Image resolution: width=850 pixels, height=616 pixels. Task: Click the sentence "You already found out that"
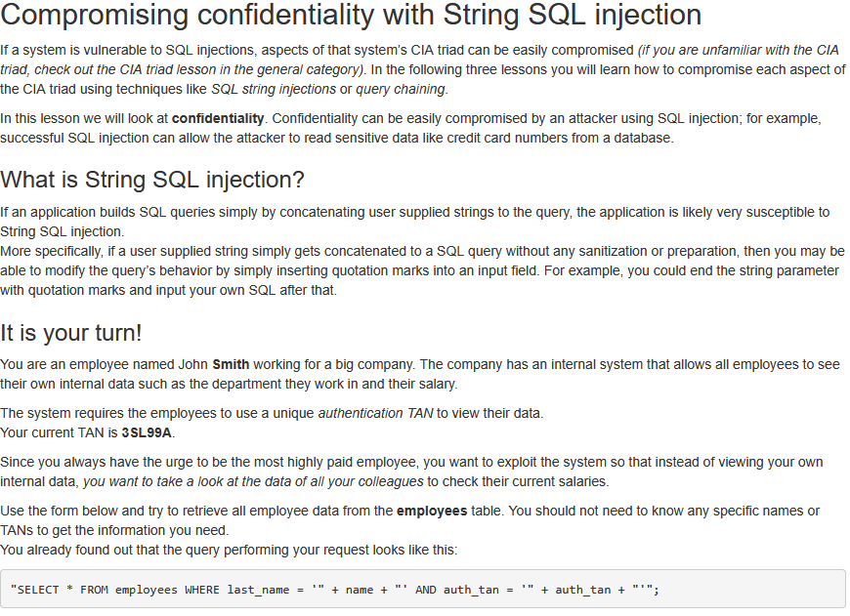(x=229, y=550)
